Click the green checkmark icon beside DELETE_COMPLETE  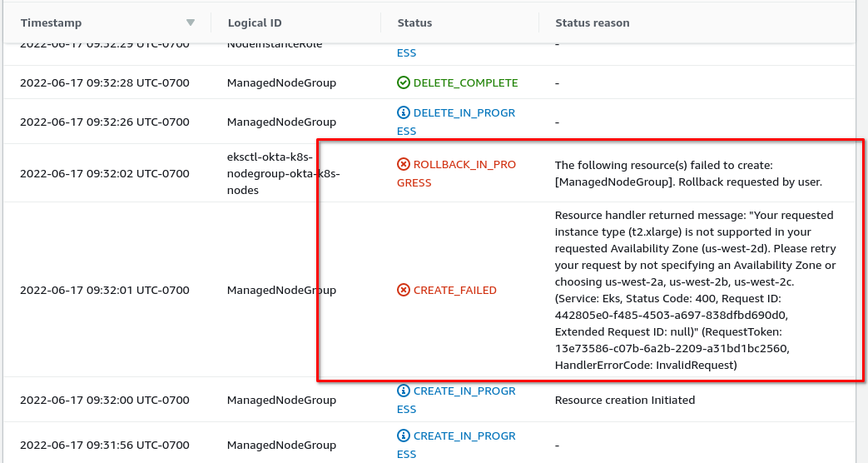coord(404,83)
